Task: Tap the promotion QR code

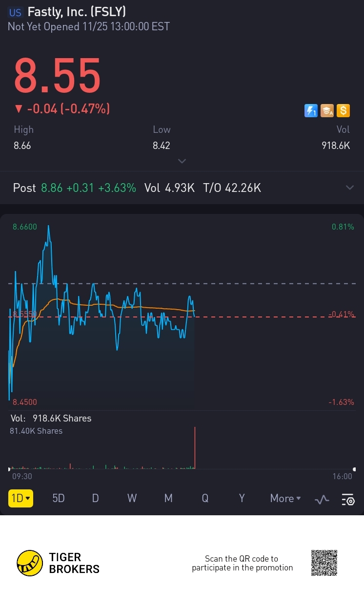Action: [x=324, y=563]
